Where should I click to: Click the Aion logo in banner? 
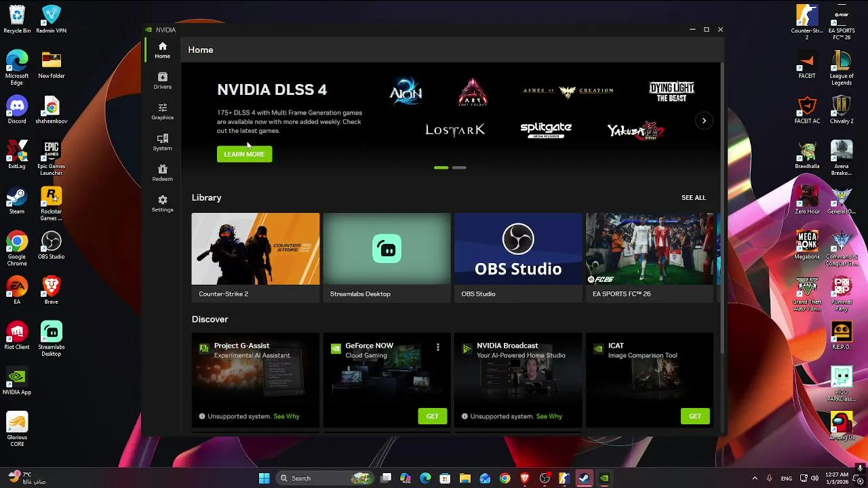[406, 91]
